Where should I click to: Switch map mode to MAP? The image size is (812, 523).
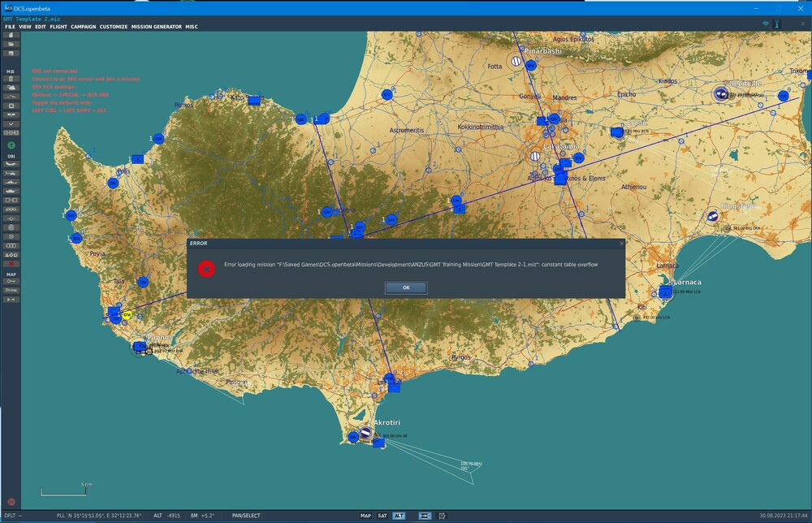pos(365,516)
